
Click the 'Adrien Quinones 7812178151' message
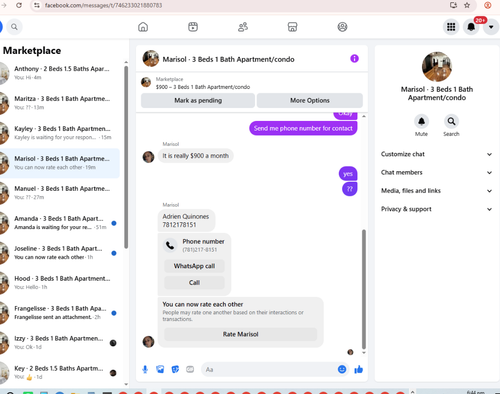[x=186, y=220]
